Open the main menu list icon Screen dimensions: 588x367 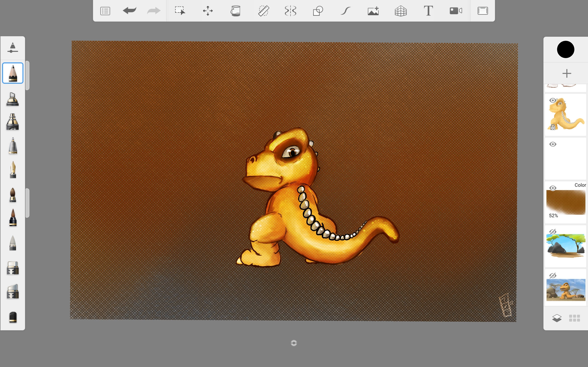(x=105, y=11)
